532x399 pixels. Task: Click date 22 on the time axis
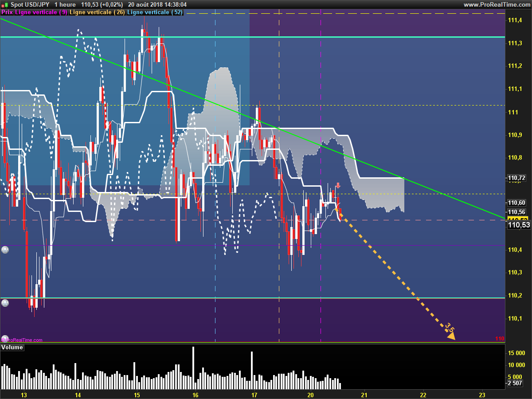[x=423, y=395]
